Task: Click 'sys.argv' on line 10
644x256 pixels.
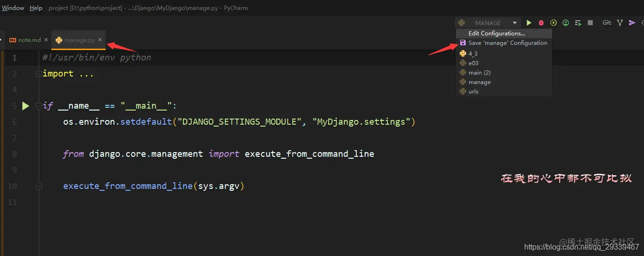Action: coord(219,186)
